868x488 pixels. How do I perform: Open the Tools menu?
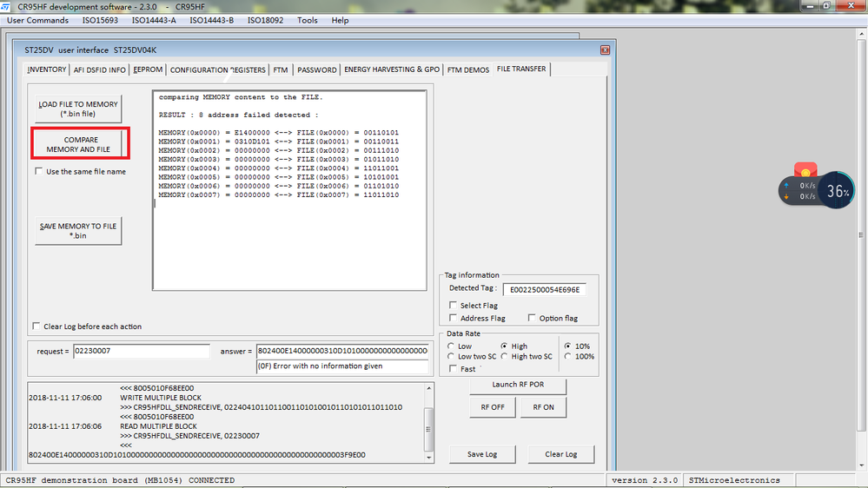(x=308, y=20)
